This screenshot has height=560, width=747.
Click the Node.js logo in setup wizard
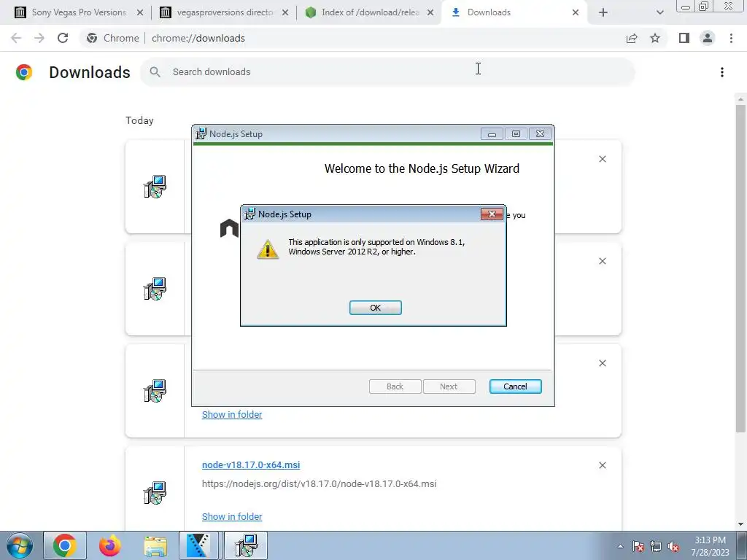pyautogui.click(x=229, y=228)
